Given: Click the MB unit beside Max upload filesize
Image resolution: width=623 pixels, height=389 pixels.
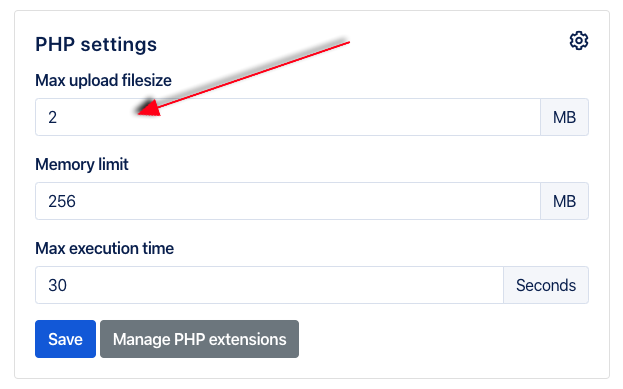Looking at the screenshot, I should pyautogui.click(x=565, y=117).
